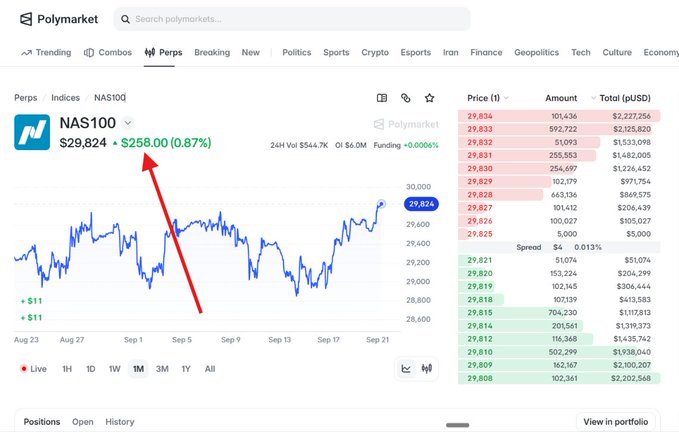This screenshot has width=679, height=432.
Task: Click the 24H Vol $544.7K stat
Action: [x=299, y=145]
